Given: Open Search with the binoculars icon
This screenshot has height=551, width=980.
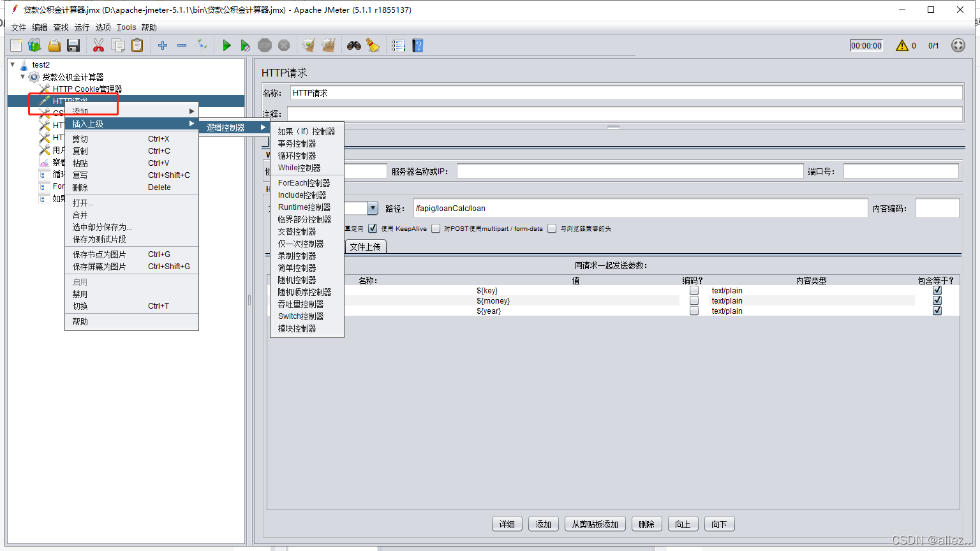Looking at the screenshot, I should pos(354,45).
